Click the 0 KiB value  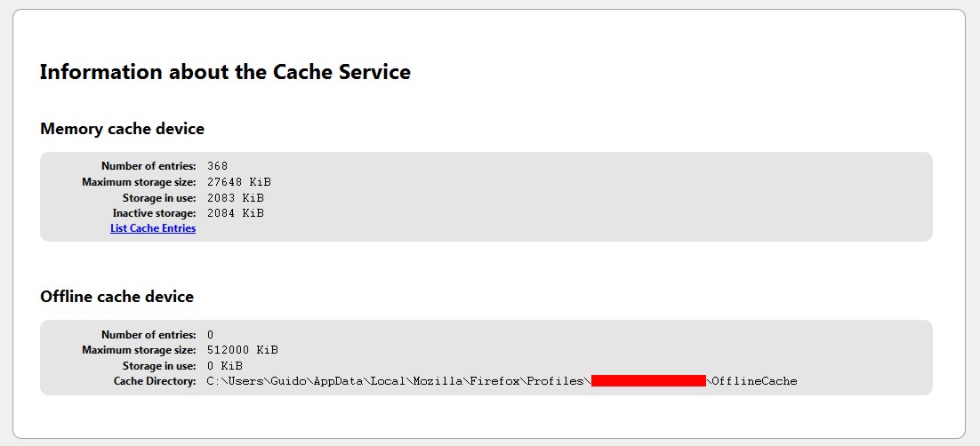pos(225,366)
